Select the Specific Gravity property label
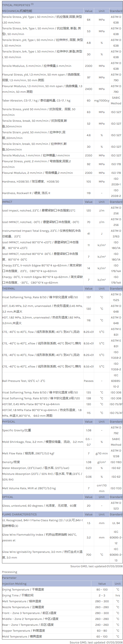This screenshot has width=123, height=644. point(17,430)
